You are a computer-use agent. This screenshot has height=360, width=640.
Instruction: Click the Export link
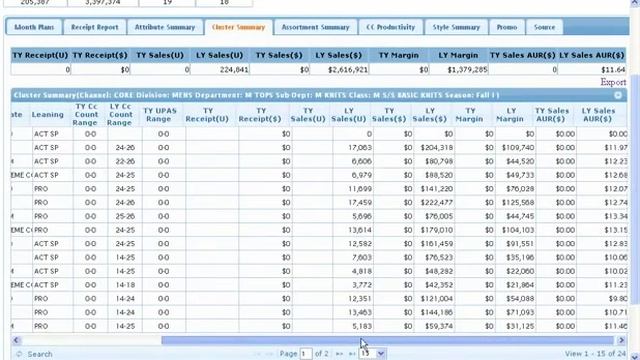coord(613,82)
